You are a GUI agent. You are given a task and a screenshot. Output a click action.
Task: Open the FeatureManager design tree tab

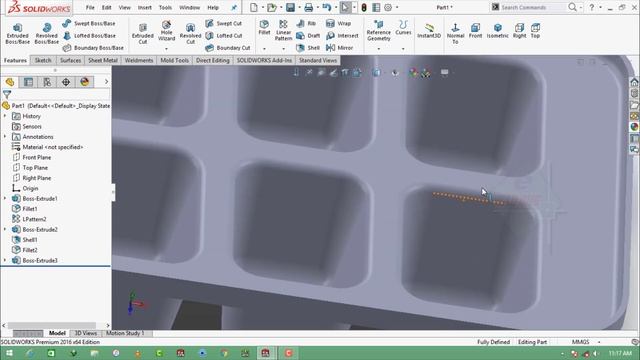10,82
